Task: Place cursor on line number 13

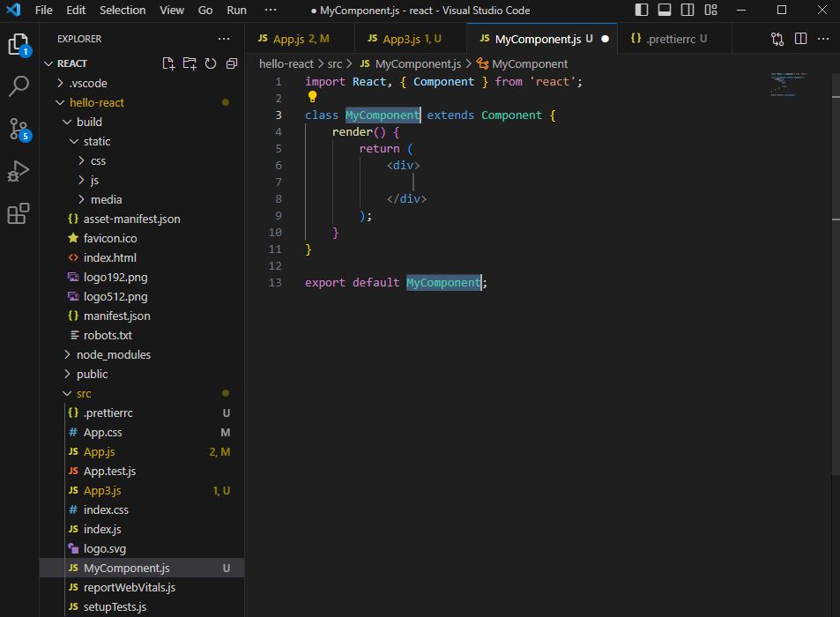Action: click(x=275, y=282)
